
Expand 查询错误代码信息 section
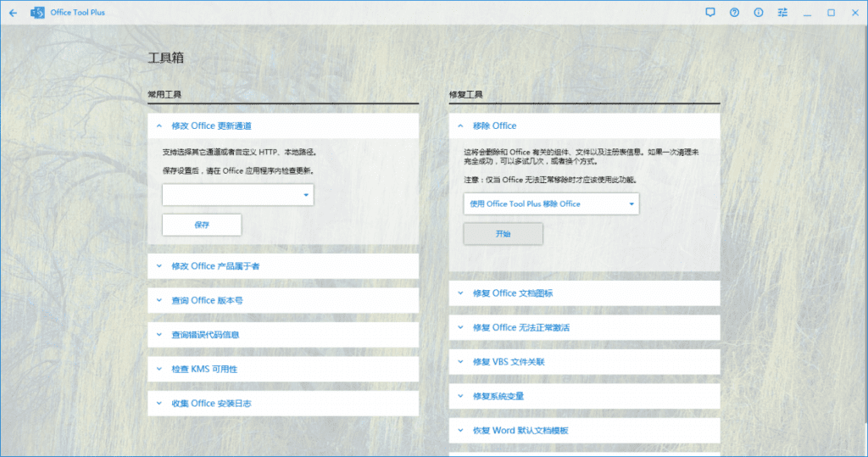point(283,335)
